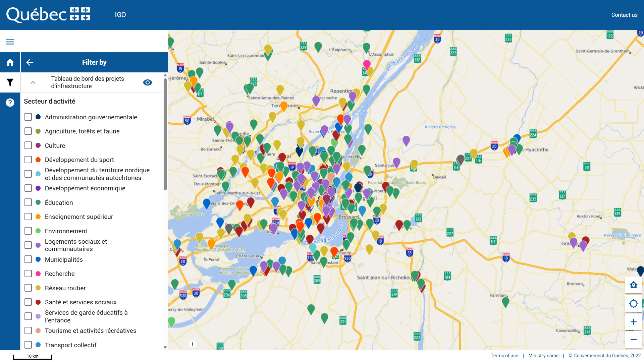Check Services de garde éducatifs box
The image size is (644, 362).
tap(28, 316)
